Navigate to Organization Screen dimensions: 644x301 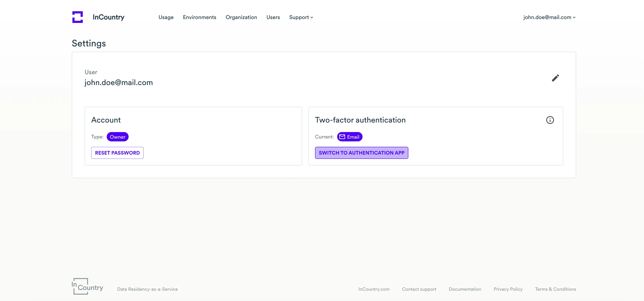click(241, 17)
